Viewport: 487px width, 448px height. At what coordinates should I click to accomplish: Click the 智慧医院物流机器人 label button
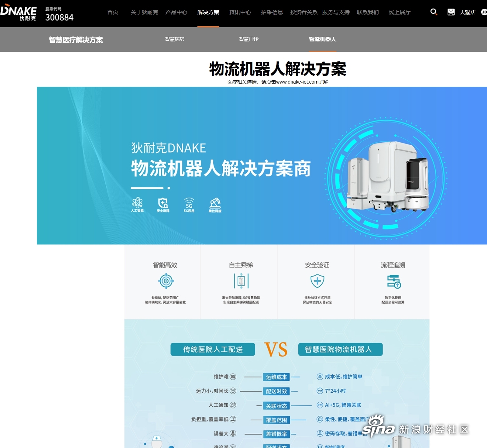coord(340,349)
